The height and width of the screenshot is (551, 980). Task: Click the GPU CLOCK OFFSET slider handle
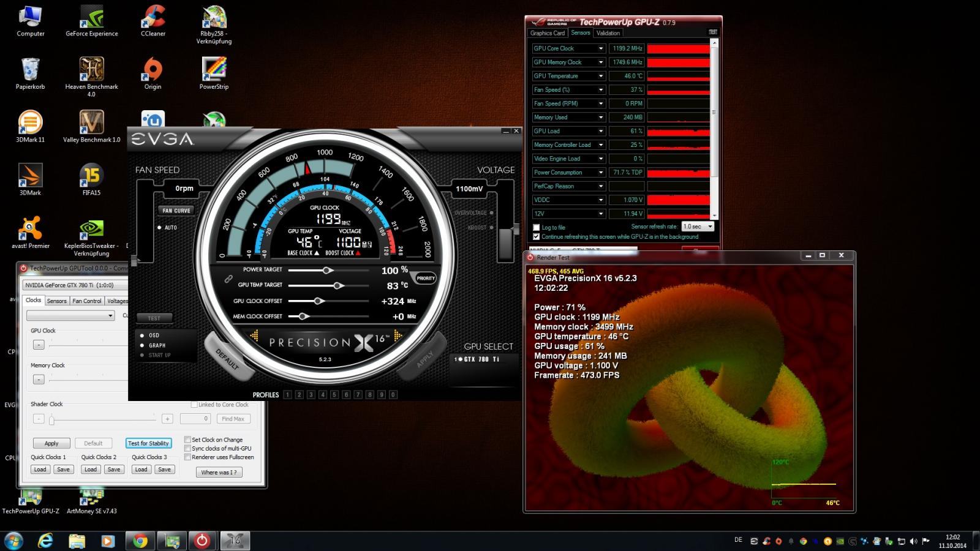click(x=318, y=301)
